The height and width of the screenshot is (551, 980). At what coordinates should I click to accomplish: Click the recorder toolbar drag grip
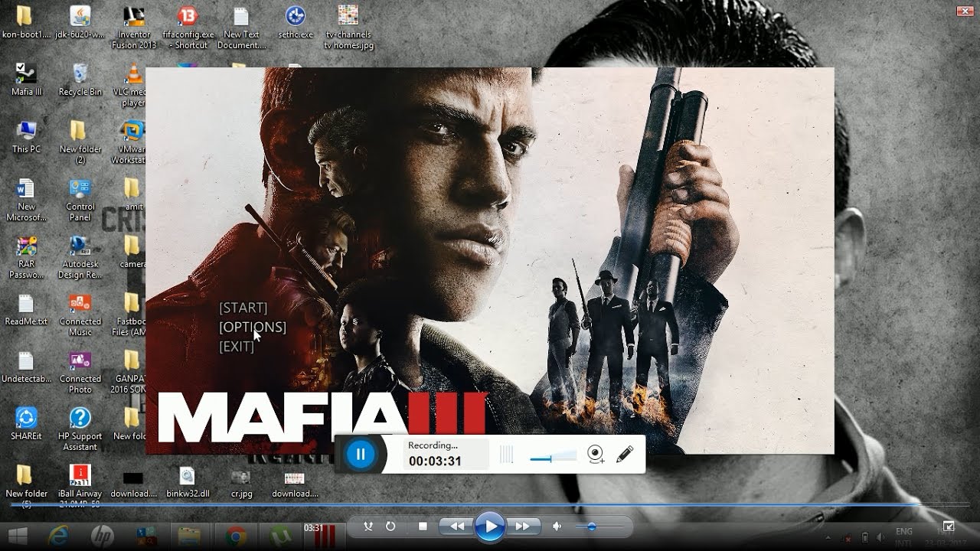point(506,455)
